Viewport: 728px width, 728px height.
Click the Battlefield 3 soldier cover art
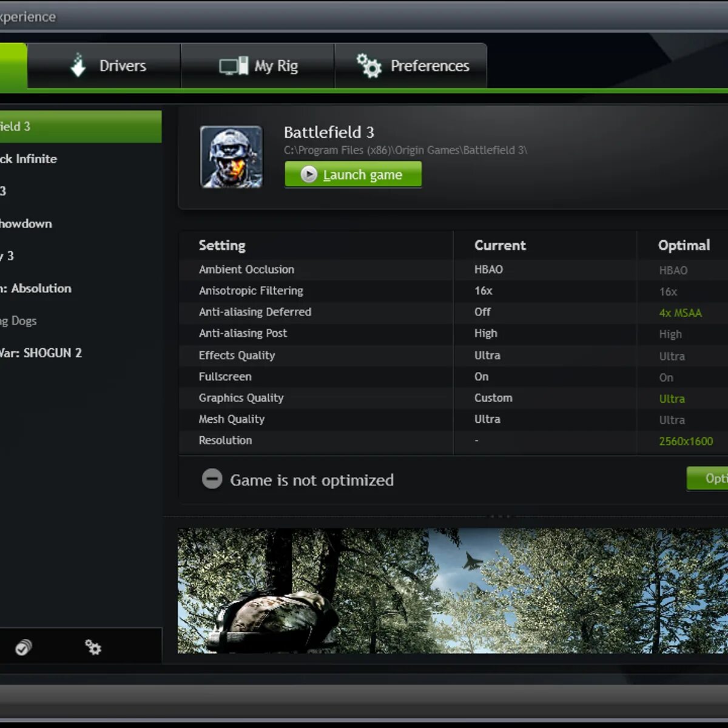[231, 157]
